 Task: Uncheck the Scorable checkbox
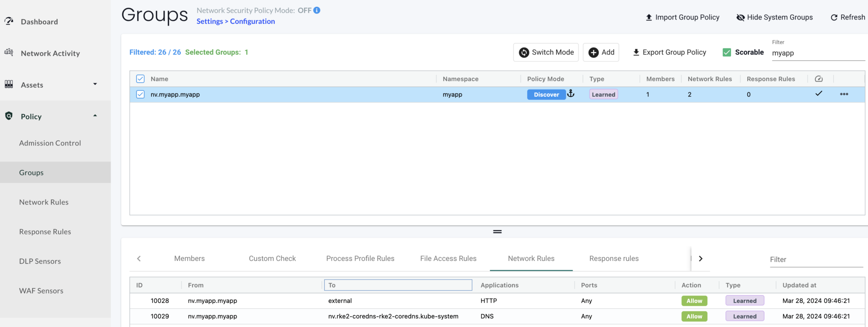[727, 52]
